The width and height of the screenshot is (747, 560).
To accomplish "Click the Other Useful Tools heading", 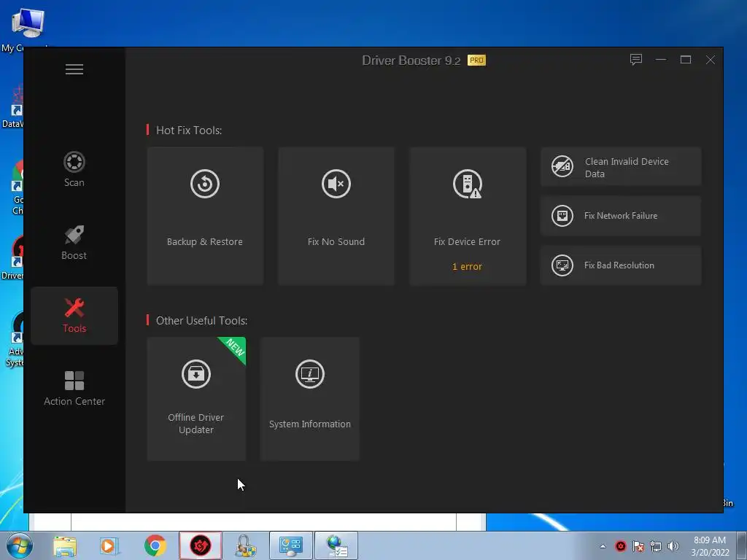I will tap(201, 321).
